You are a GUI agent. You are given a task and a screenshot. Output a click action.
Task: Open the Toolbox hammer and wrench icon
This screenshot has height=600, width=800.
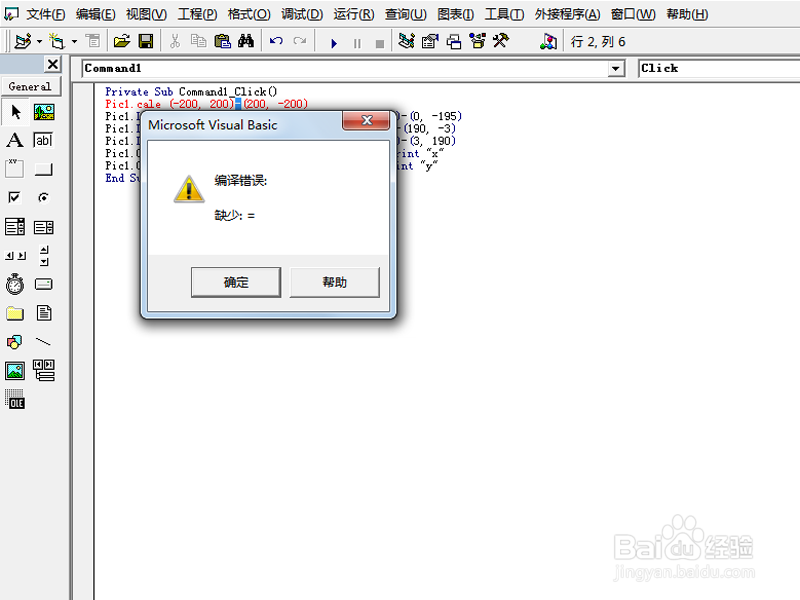coord(501,41)
